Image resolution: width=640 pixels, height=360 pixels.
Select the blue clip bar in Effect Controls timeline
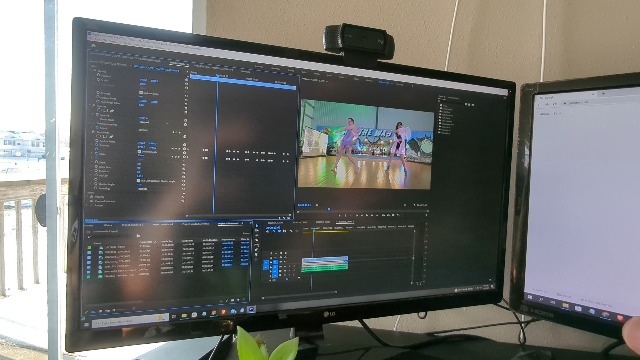click(243, 82)
